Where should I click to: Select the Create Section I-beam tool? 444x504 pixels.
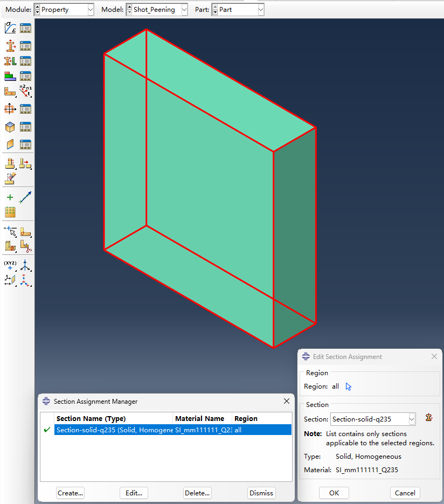[x=10, y=46]
